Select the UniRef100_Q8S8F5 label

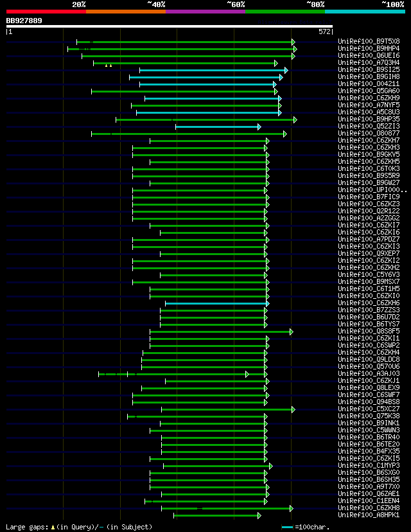coord(369,332)
